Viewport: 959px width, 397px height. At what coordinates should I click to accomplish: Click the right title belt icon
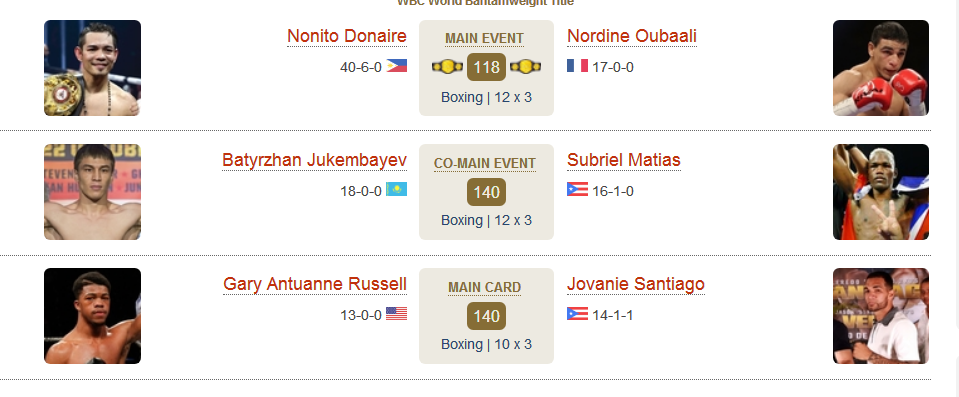[525, 66]
